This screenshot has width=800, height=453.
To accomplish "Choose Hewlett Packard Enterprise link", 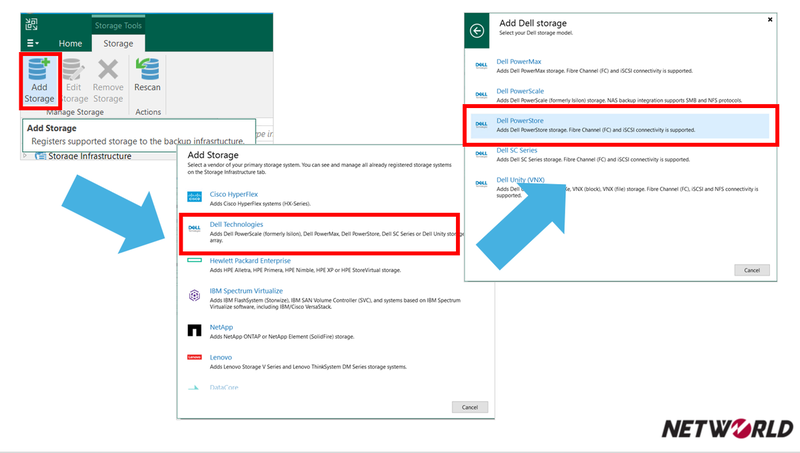I will pyautogui.click(x=250, y=260).
